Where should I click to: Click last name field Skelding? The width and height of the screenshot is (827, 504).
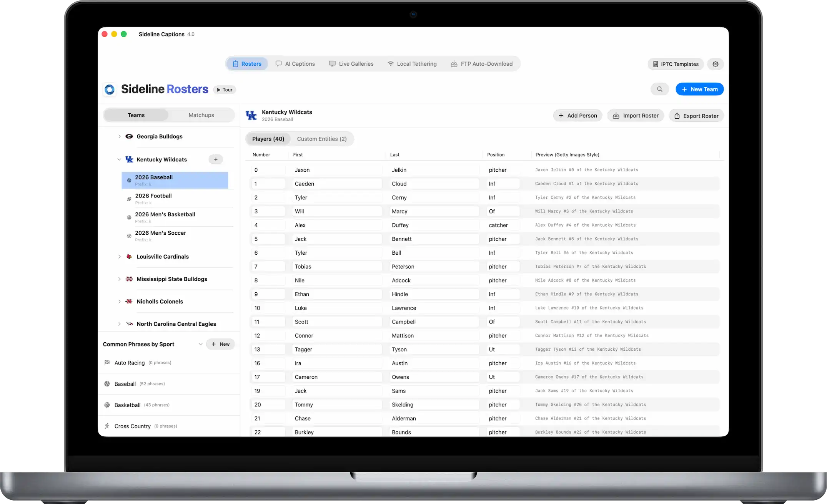[x=434, y=405]
